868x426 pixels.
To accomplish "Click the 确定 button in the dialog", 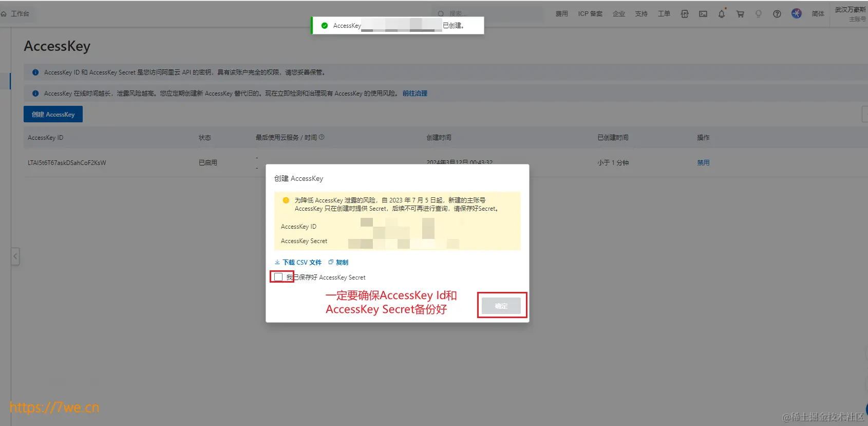I will [x=501, y=306].
